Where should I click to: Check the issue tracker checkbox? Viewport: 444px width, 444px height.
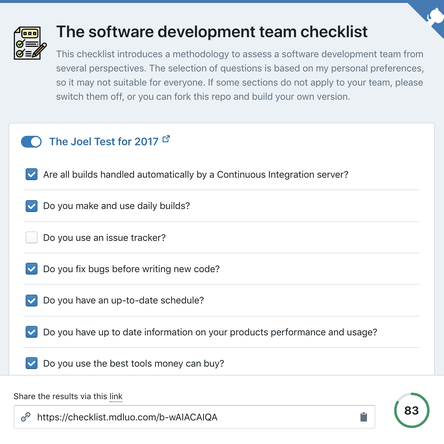coord(32,238)
